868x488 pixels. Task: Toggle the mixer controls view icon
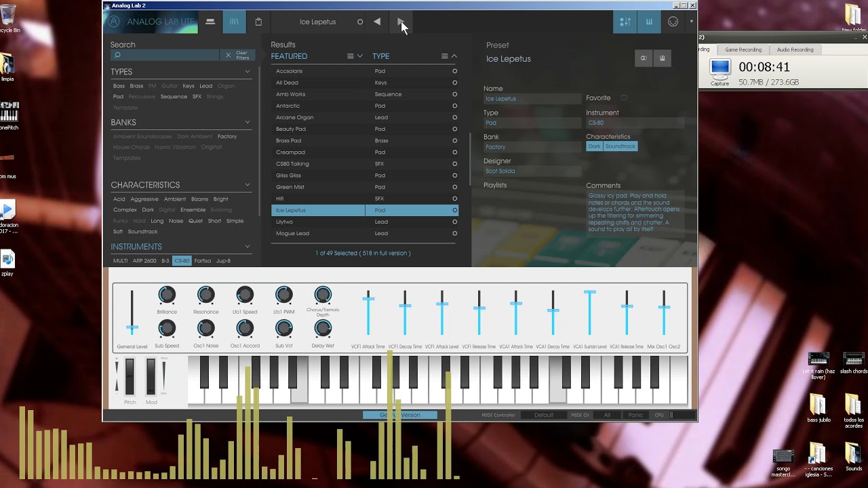(x=625, y=22)
